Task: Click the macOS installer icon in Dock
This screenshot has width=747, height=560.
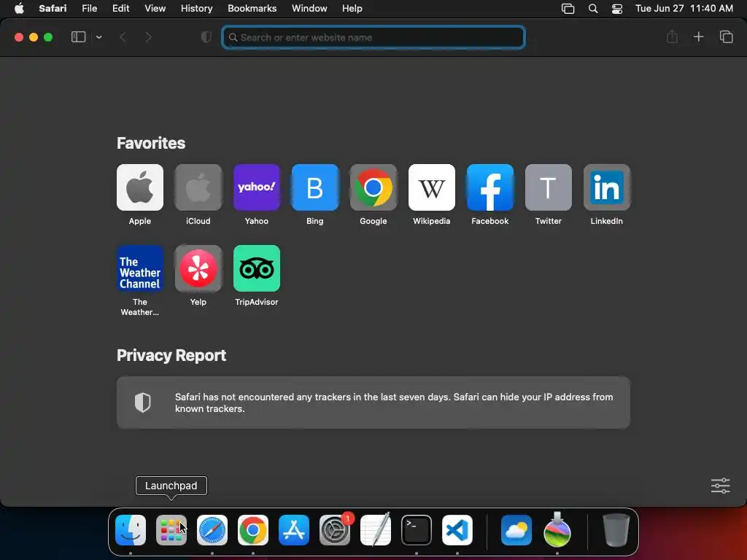Action: coord(557,530)
